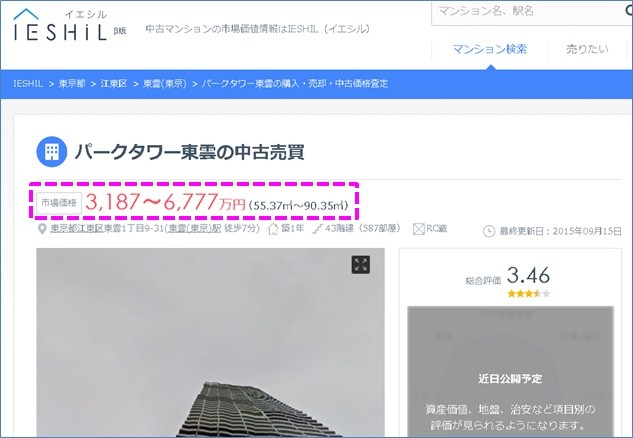Focus the マンション名、駅名 search field
Image resolution: width=633 pixels, height=438 pixels.
[532, 12]
